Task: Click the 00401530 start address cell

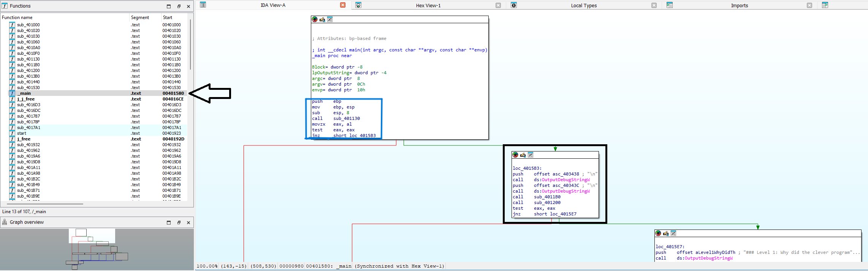Action: tap(172, 88)
